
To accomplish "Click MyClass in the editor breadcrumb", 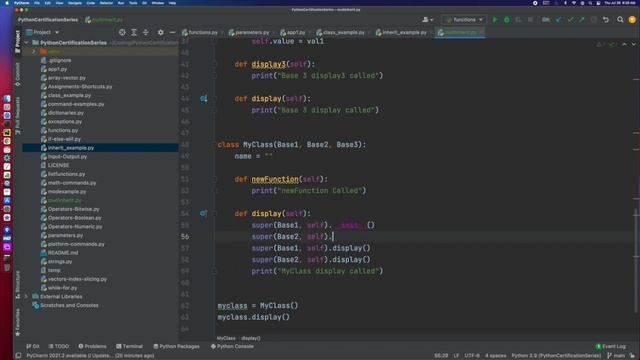I will click(226, 338).
